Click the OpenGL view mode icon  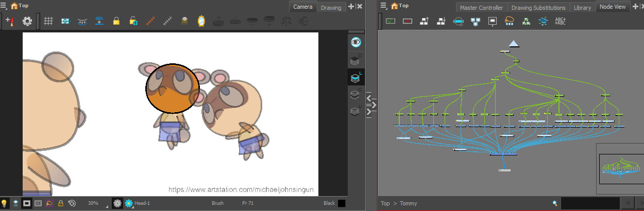coord(38,203)
